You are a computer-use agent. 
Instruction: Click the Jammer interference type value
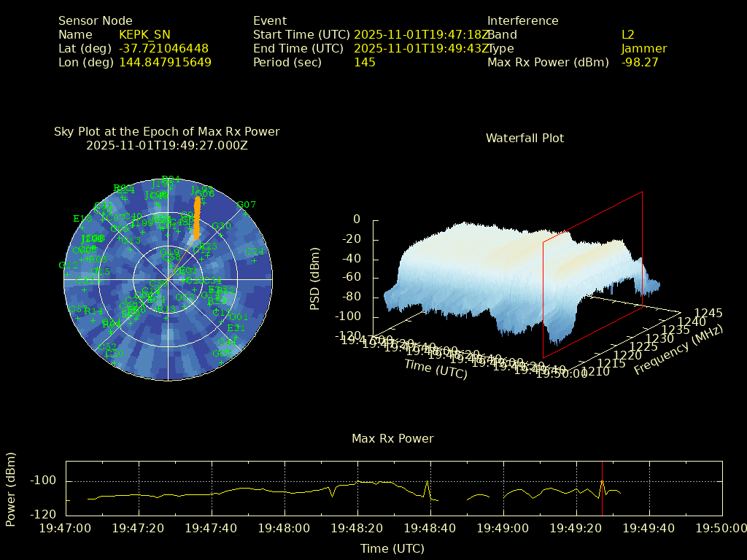click(643, 48)
